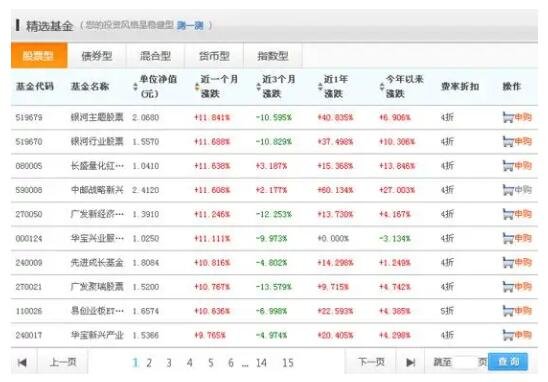Open fund name 中邮战略新兴
Screen dimensions: 548x382
point(97,190)
